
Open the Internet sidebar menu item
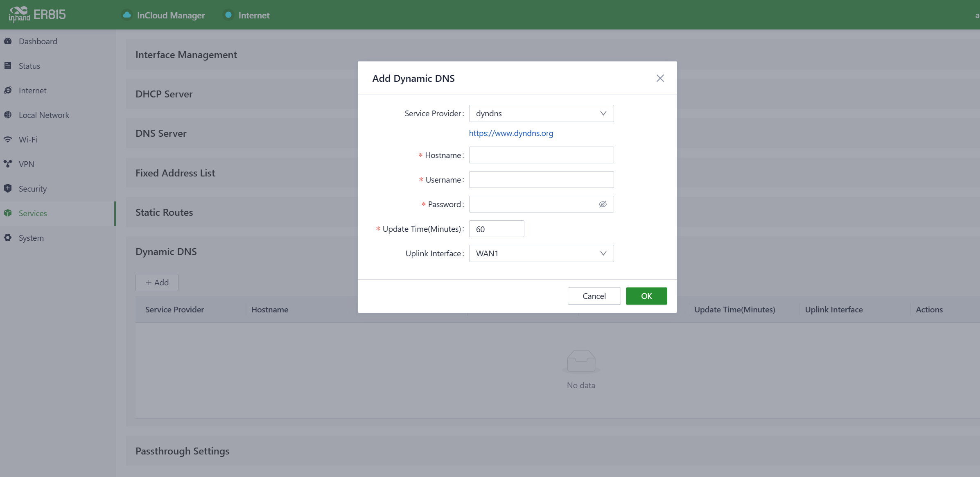point(32,90)
